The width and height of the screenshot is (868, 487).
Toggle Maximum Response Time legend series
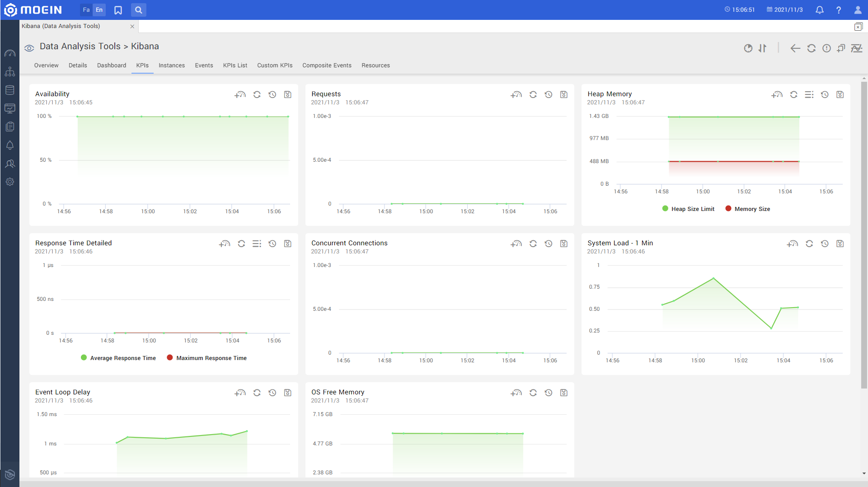pos(207,358)
